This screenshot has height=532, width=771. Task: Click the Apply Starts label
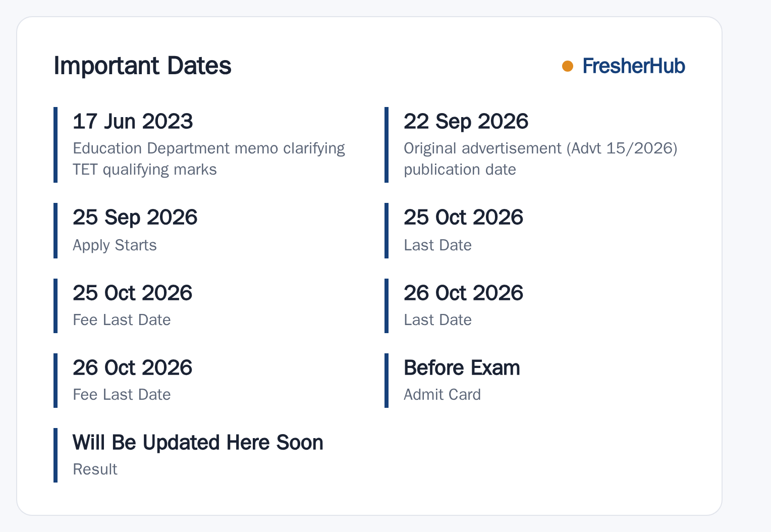click(x=115, y=245)
